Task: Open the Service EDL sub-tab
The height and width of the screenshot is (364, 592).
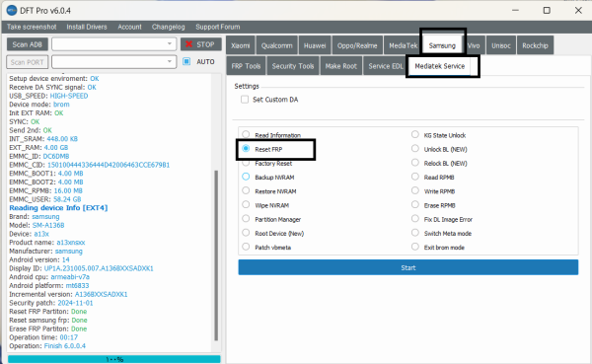Action: coord(386,66)
